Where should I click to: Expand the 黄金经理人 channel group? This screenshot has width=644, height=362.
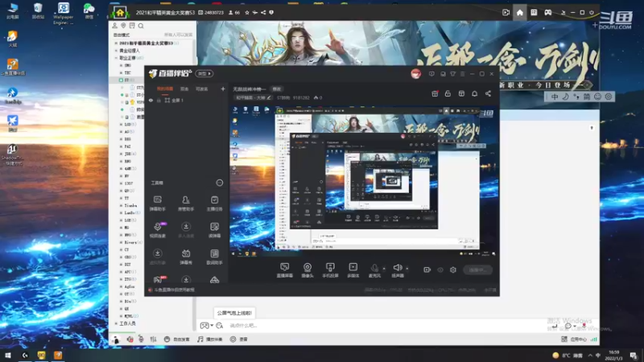116,51
